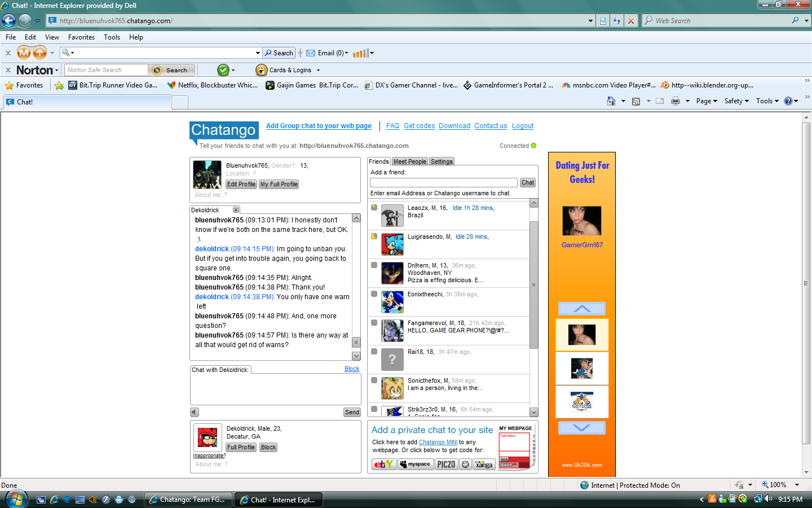812x508 pixels.
Task: Switch to the Settings tab
Action: click(442, 161)
